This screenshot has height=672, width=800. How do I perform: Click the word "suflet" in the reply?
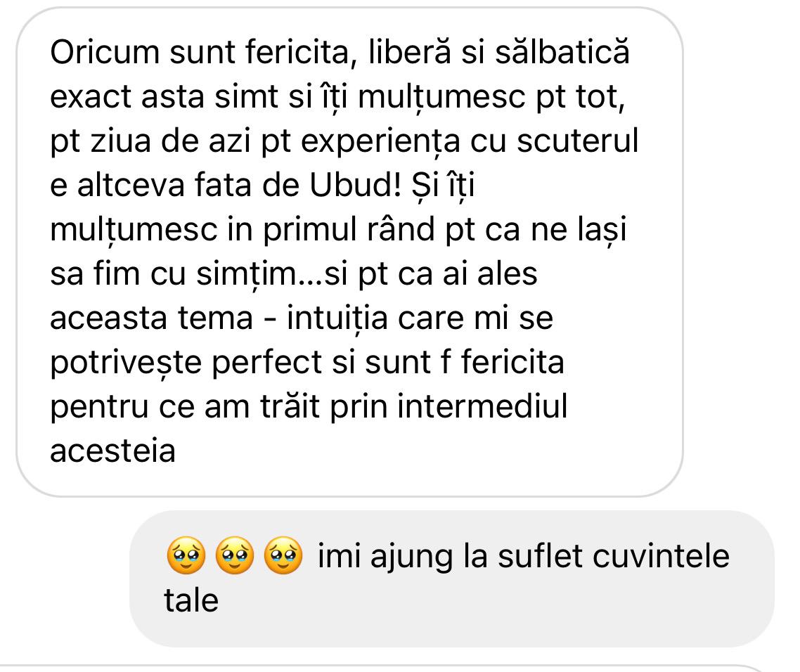pyautogui.click(x=541, y=556)
